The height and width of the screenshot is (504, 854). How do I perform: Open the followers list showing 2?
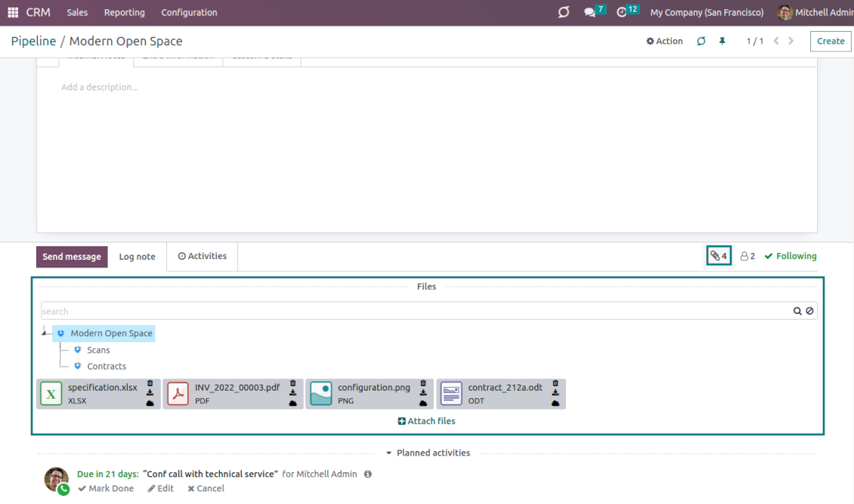pyautogui.click(x=747, y=256)
